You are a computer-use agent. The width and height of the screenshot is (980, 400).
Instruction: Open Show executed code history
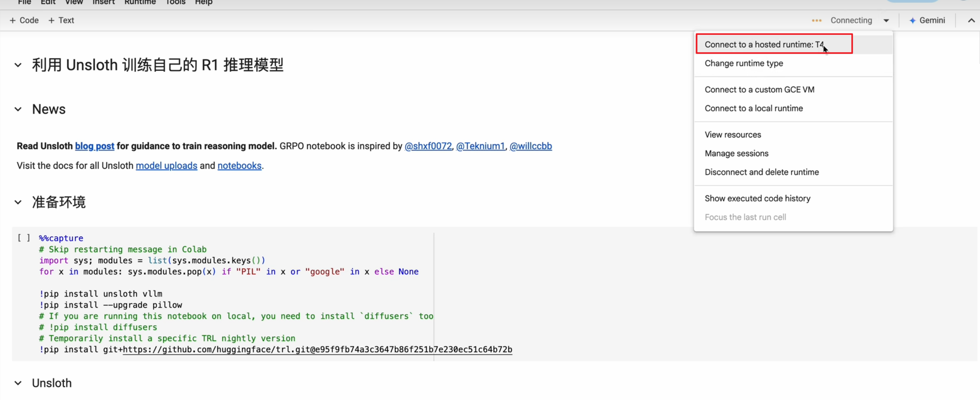793,198
